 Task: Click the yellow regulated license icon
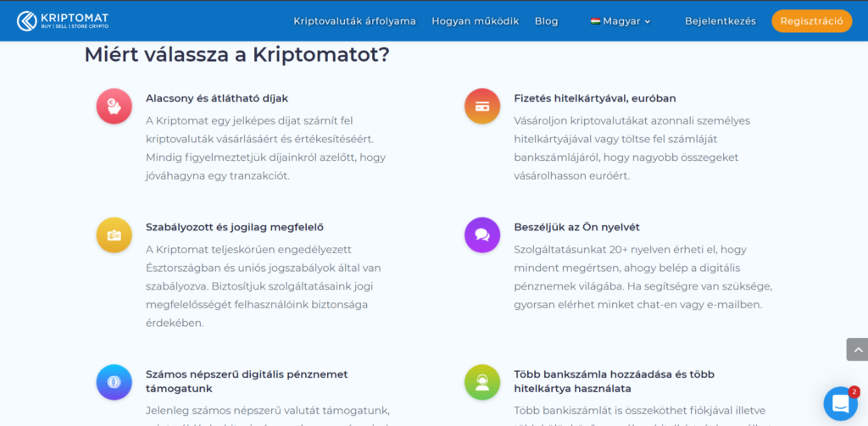coord(114,235)
